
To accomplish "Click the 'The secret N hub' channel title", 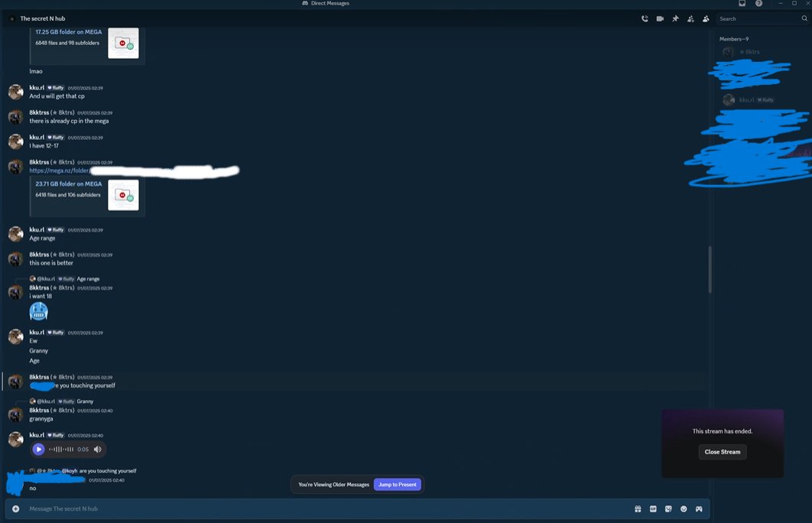I will [43, 18].
